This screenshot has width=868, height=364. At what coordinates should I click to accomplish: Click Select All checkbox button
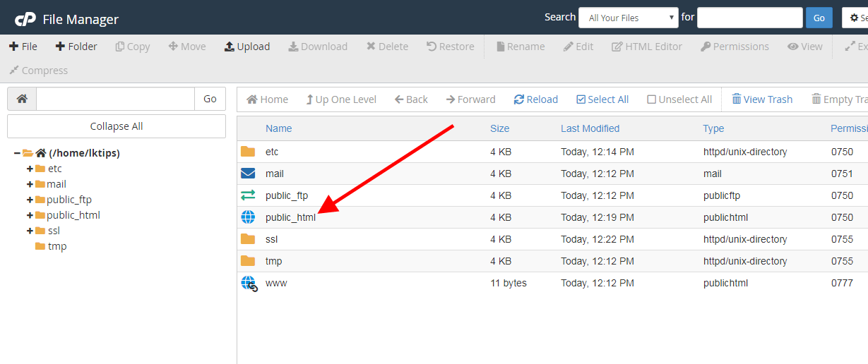coord(602,99)
